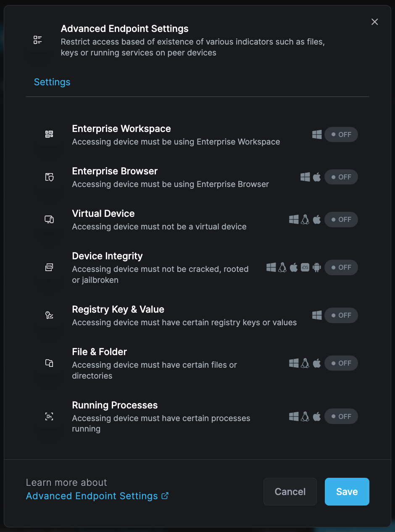Viewport: 395px width, 532px height.
Task: Click the Linux icon in Virtual Device row
Action: coord(305,219)
